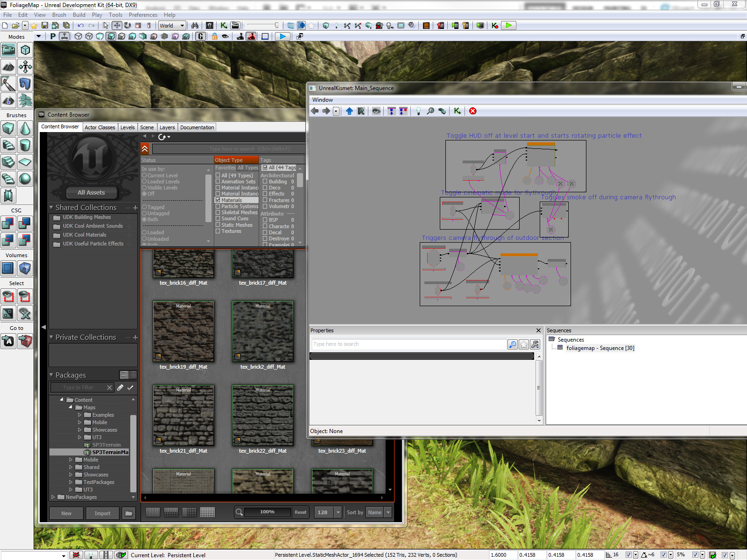This screenshot has height=560, width=747.
Task: Check the Animation Sets filter
Action: point(218,181)
